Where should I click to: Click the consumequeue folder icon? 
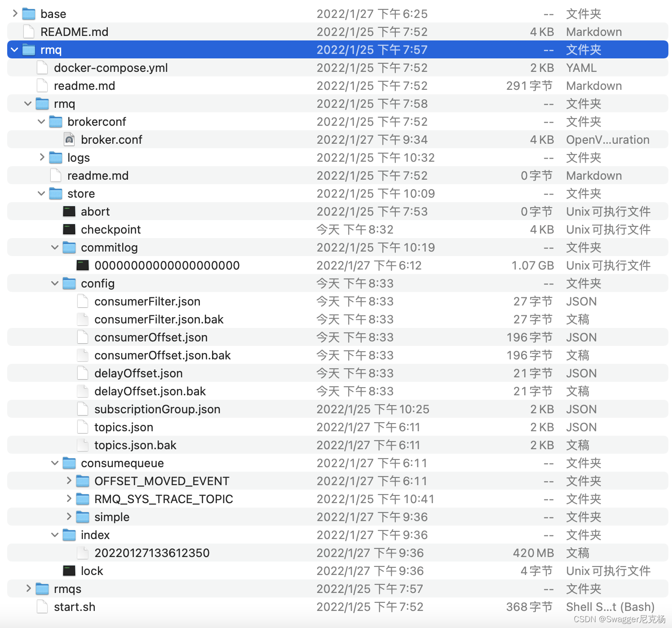click(69, 463)
